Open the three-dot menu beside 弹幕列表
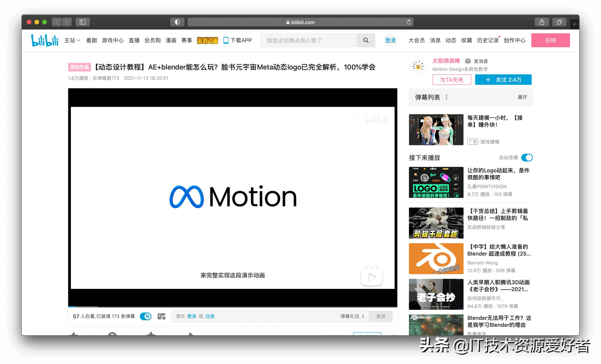 tap(447, 97)
